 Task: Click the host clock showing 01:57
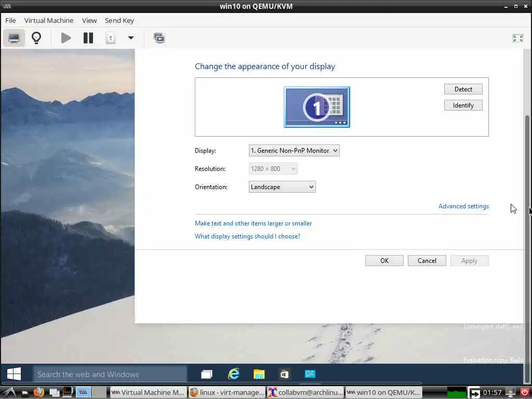tap(493, 393)
